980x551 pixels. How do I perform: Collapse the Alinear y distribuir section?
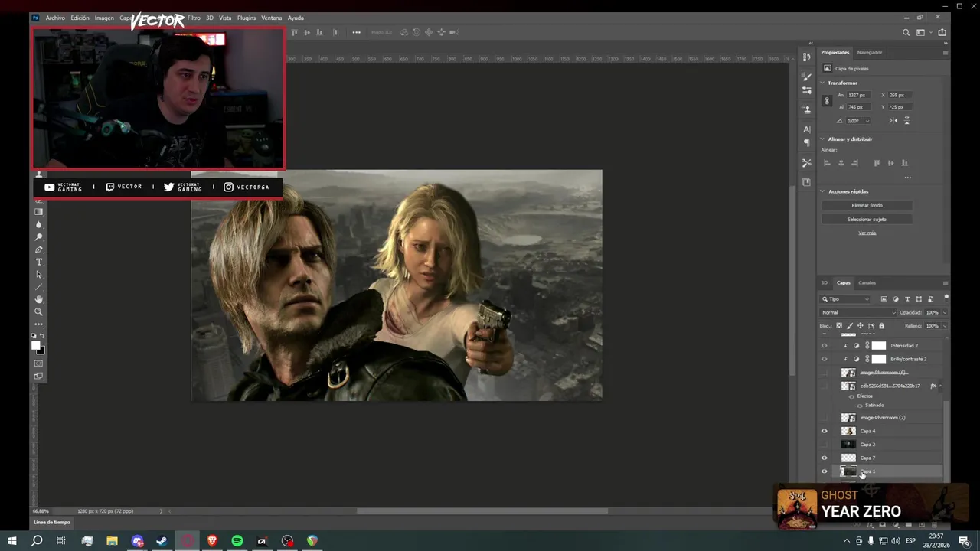coord(823,139)
